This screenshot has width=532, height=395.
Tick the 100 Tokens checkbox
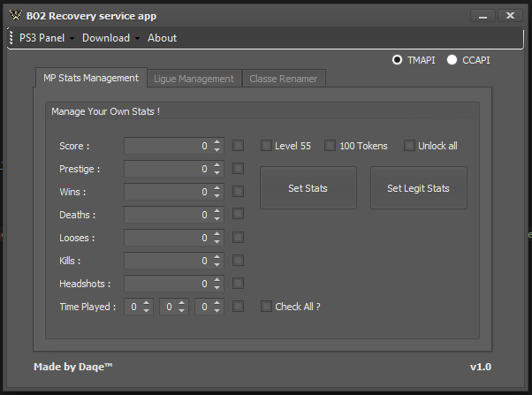tap(330, 146)
